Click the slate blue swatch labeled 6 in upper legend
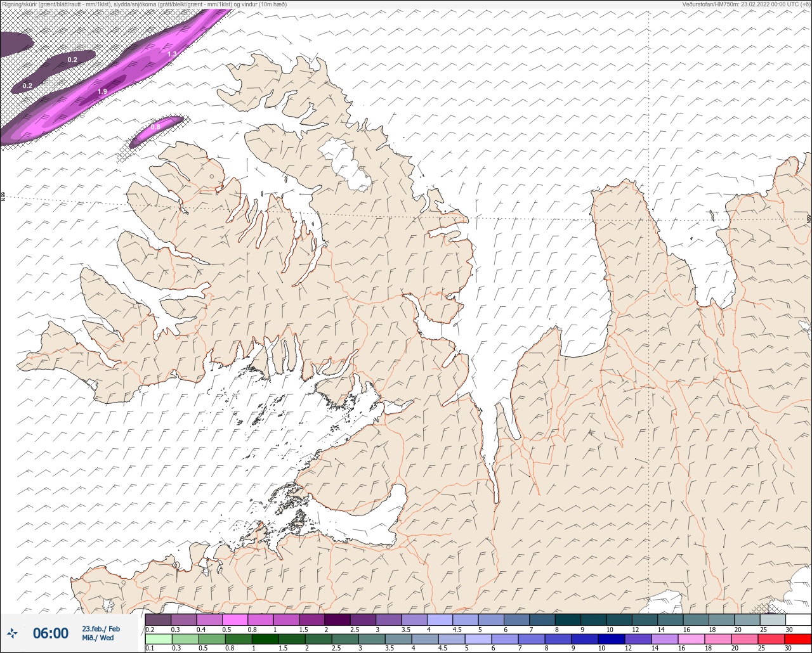Viewport: 812px width, 653px height. tap(516, 619)
